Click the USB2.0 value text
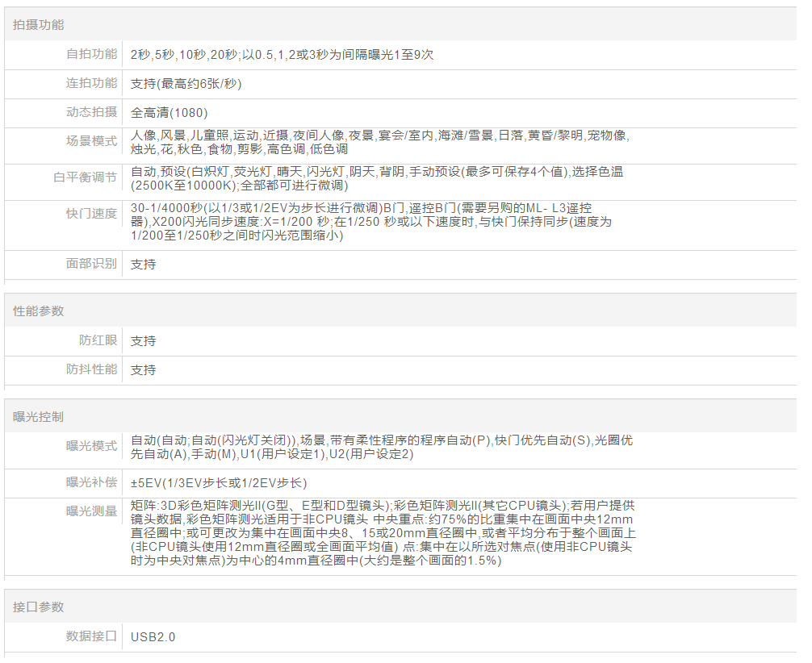 [153, 637]
